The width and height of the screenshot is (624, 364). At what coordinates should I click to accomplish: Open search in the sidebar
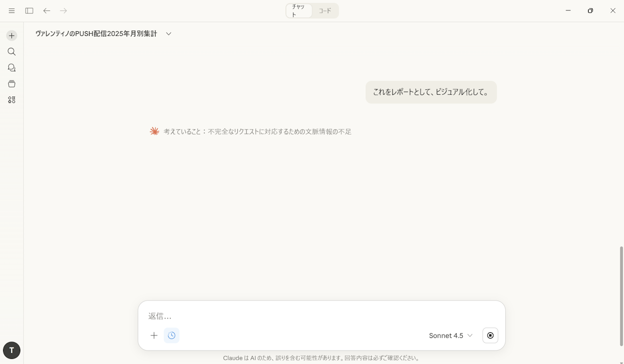pos(11,51)
